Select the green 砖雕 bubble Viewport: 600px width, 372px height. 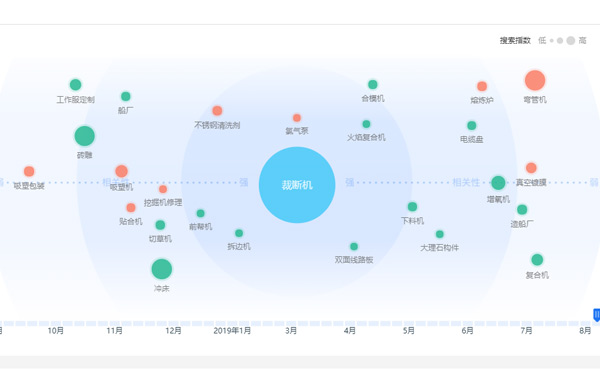[x=85, y=136]
